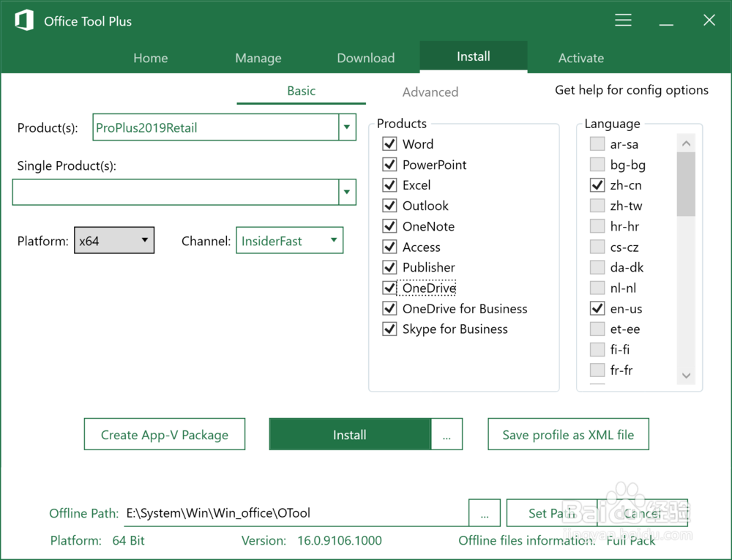The image size is (732, 560).
Task: Click the language list scrollbar thumb
Action: (686, 184)
